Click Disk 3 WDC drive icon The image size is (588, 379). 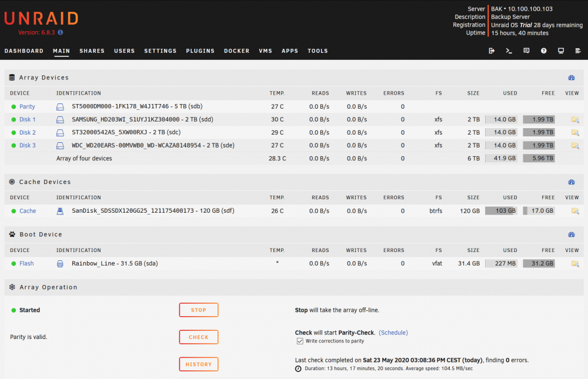60,146
